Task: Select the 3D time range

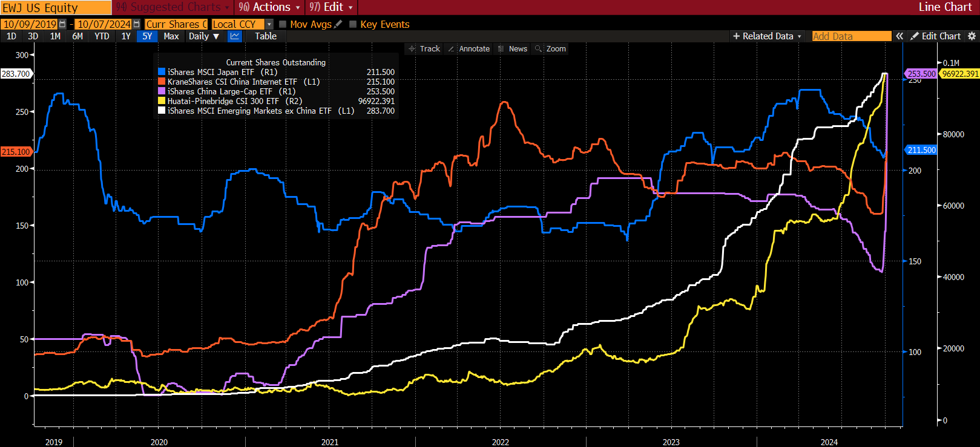Action: [x=33, y=36]
